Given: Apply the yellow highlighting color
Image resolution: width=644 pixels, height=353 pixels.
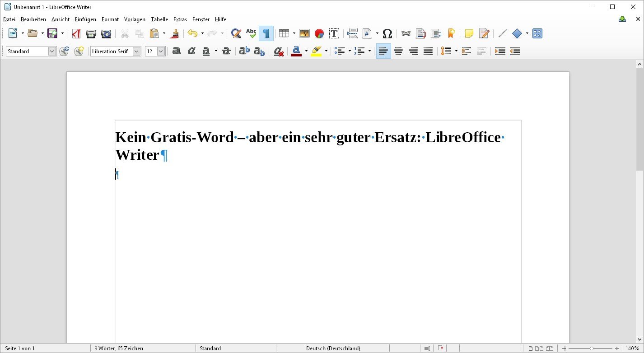Looking at the screenshot, I should (316, 51).
